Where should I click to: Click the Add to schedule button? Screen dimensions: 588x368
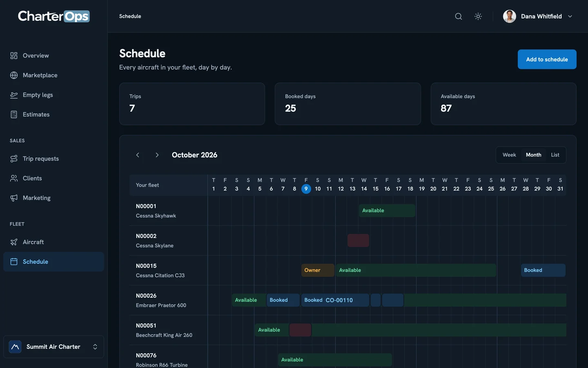click(x=547, y=59)
